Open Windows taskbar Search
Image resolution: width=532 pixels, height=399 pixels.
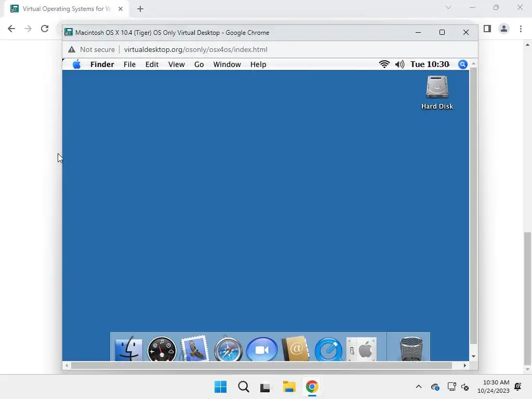click(x=244, y=387)
